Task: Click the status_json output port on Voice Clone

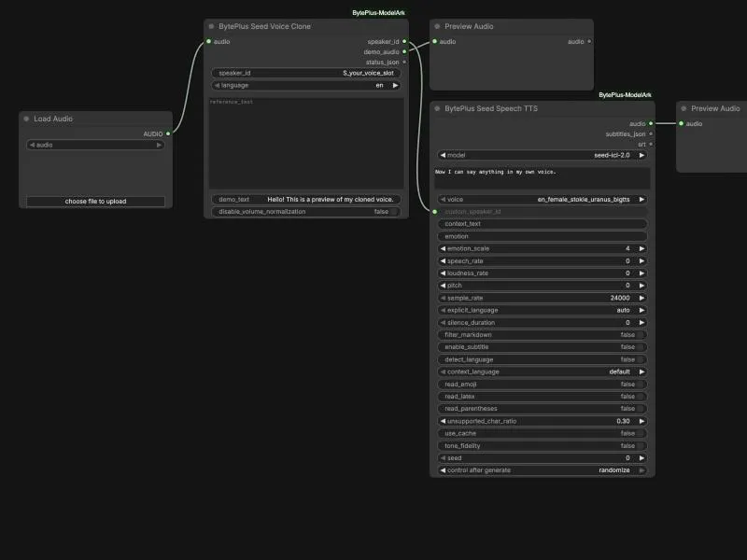Action: coord(404,62)
